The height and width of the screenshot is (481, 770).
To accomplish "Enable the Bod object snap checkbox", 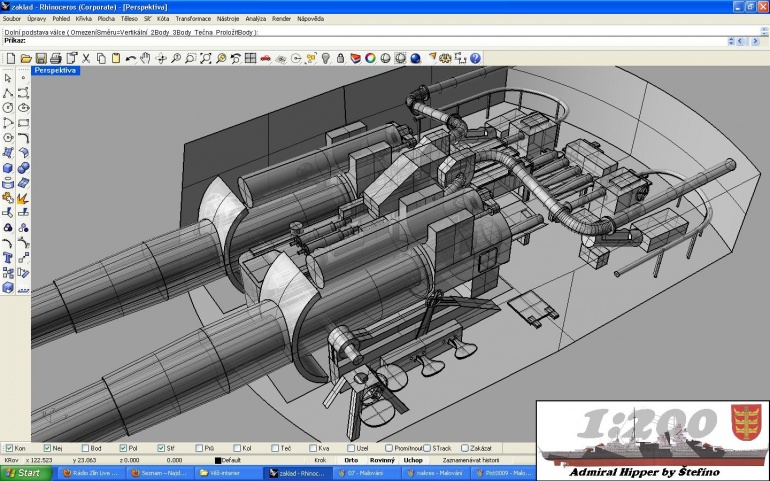I will (85, 448).
